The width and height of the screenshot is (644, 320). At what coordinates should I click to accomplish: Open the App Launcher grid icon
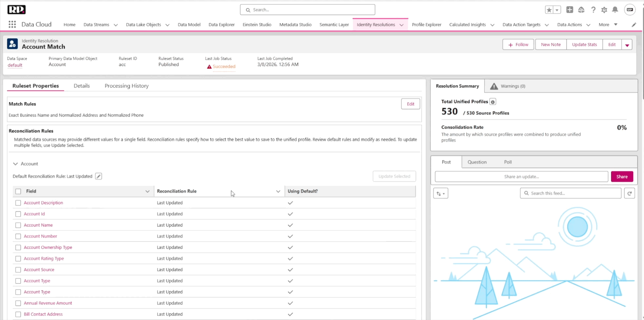pyautogui.click(x=12, y=25)
